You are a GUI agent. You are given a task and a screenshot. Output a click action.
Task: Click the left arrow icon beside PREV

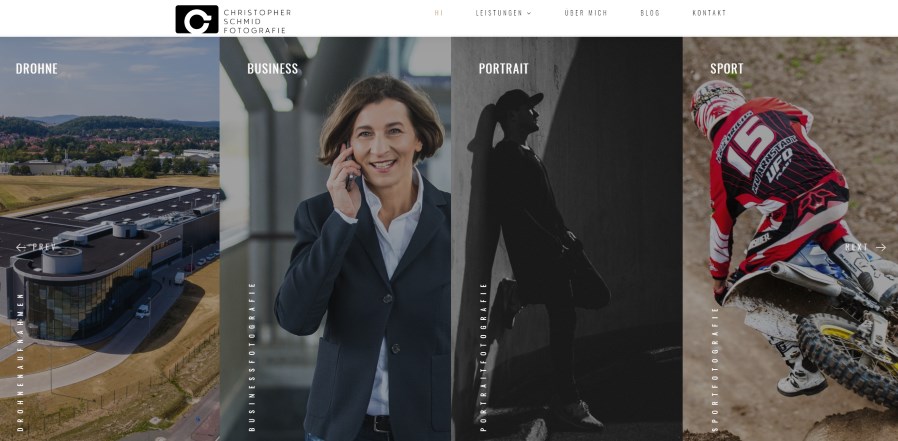21,247
